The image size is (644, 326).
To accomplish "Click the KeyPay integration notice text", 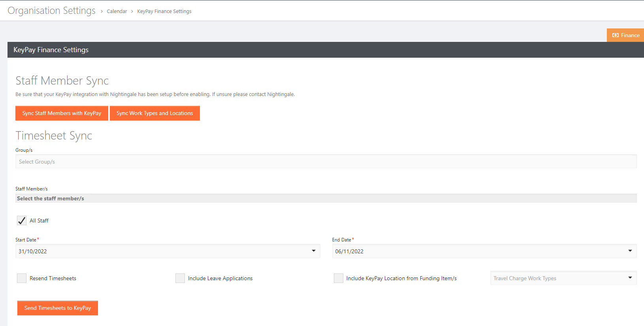I will point(155,94).
